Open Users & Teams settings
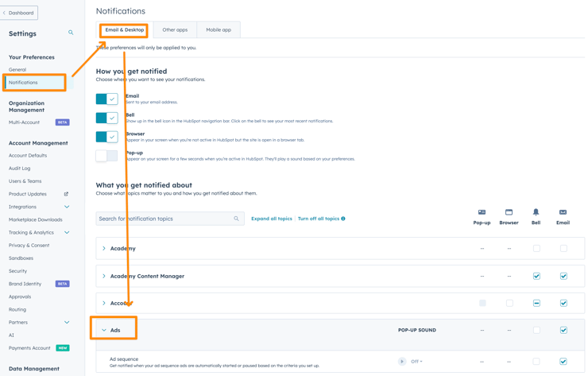 click(x=25, y=181)
